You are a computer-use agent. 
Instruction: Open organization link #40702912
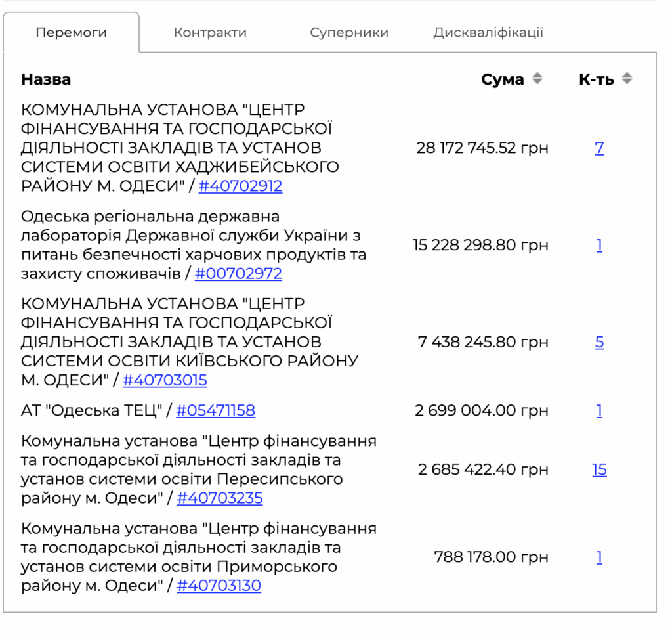coord(240,186)
